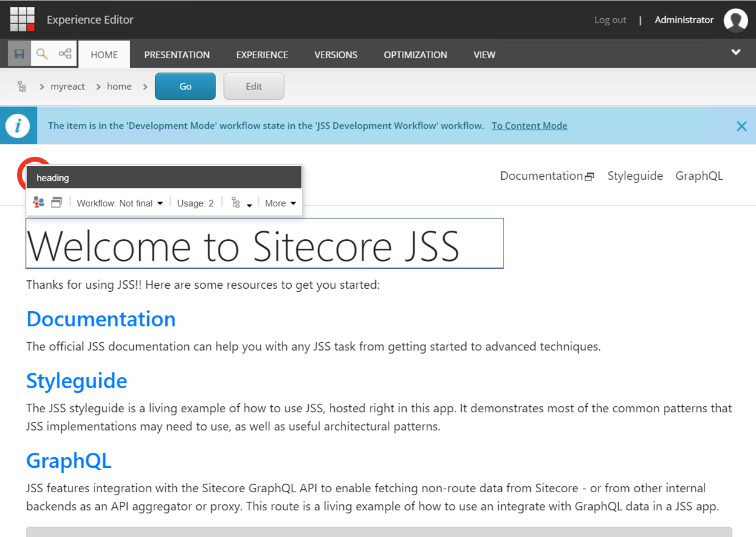Follow the To Content Mode link
The image size is (756, 537).
click(x=530, y=126)
